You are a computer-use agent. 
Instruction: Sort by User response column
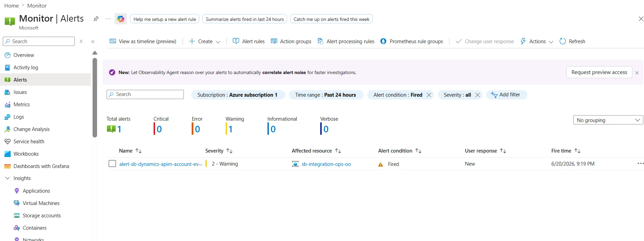click(485, 151)
